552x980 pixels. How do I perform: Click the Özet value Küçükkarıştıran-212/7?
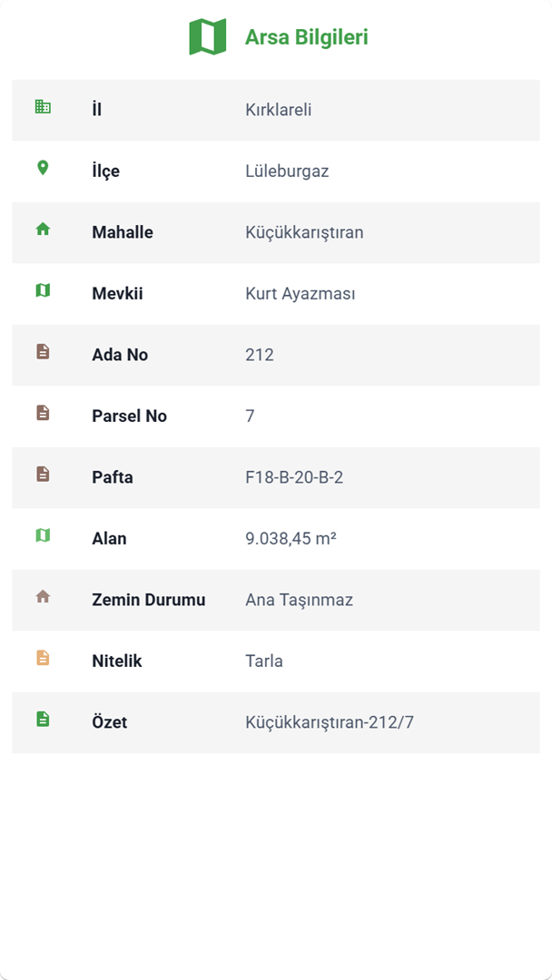click(330, 722)
